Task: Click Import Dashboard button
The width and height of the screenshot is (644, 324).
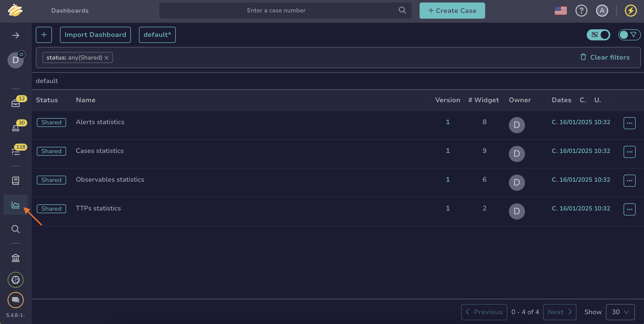Action: coord(95,35)
